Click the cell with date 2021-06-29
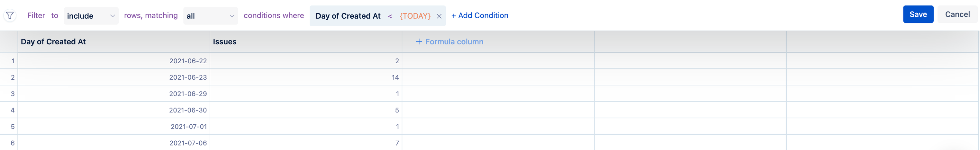 click(188, 94)
